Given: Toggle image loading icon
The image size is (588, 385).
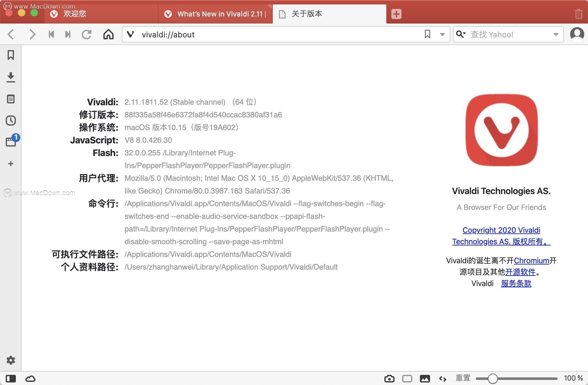Looking at the screenshot, I should click(x=425, y=379).
